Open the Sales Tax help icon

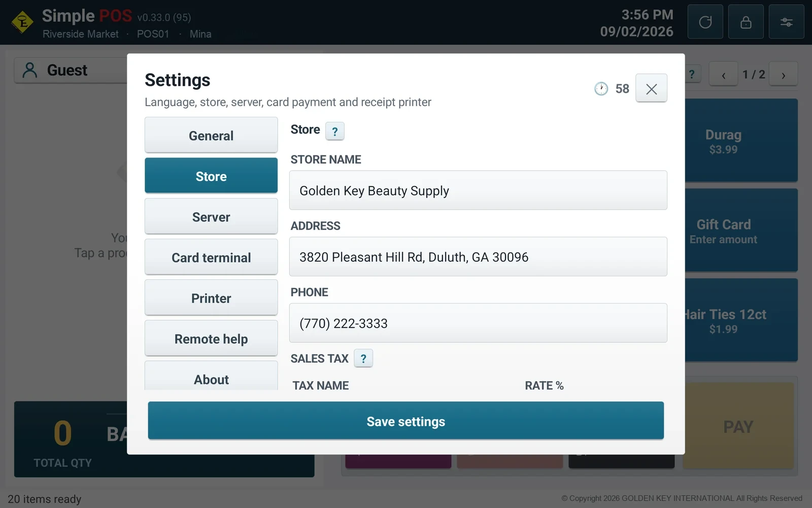coord(363,359)
